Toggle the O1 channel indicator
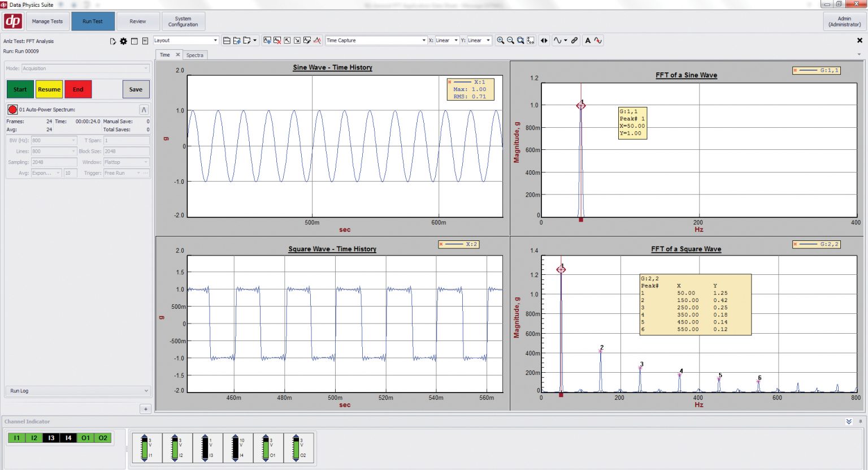 pos(85,438)
